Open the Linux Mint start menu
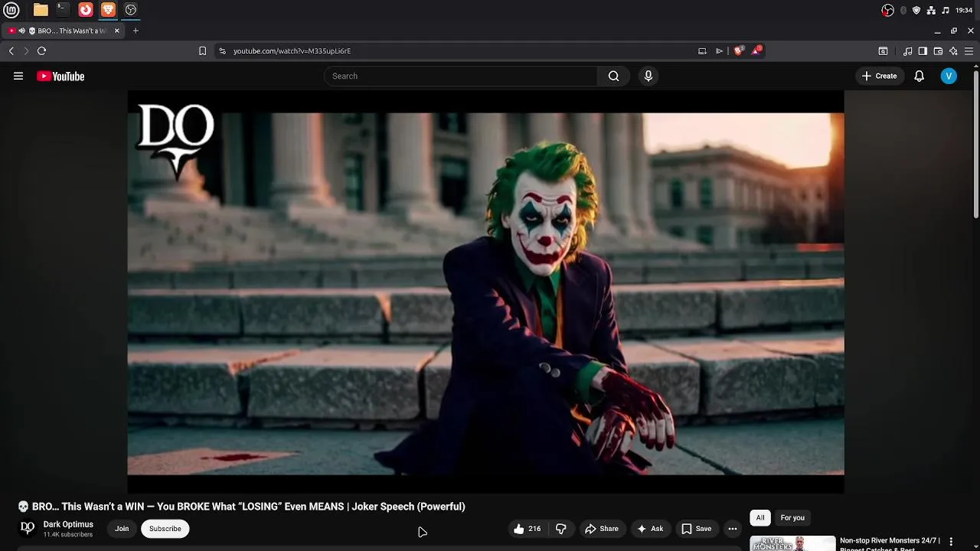This screenshot has height=551, width=980. pyautogui.click(x=11, y=10)
